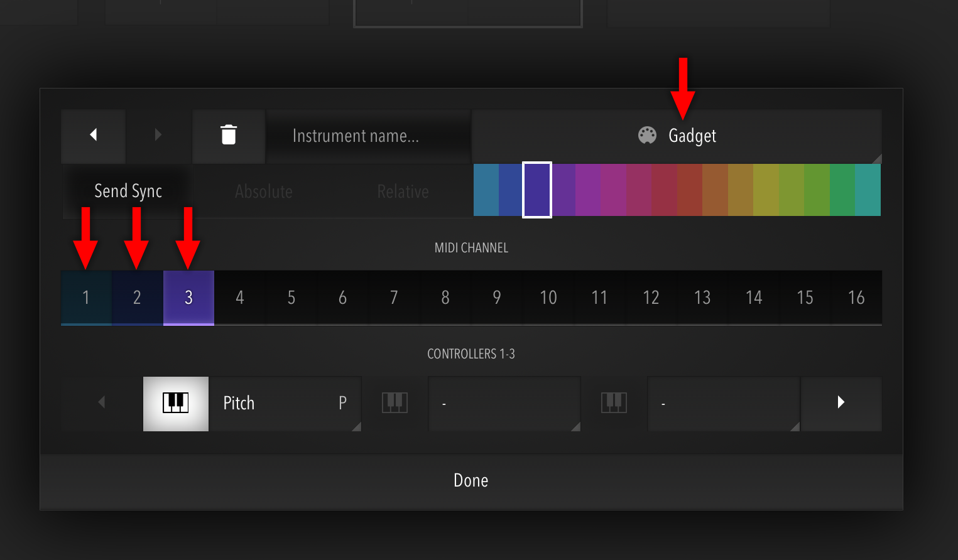Click the Instrument name field
The height and width of the screenshot is (560, 958).
(369, 136)
